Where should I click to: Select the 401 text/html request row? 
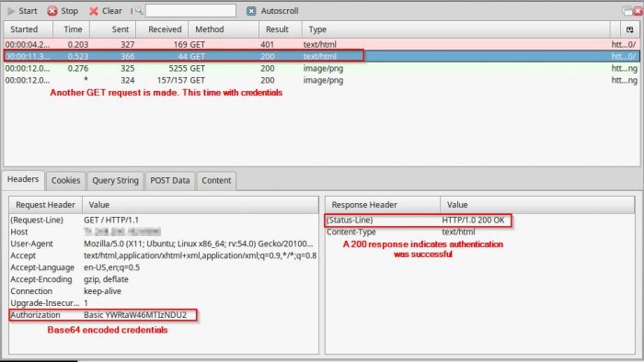click(322, 44)
